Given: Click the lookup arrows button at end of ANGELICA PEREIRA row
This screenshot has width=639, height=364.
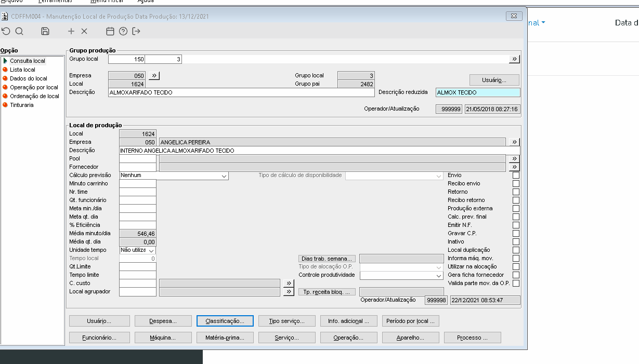Looking at the screenshot, I should click(514, 142).
